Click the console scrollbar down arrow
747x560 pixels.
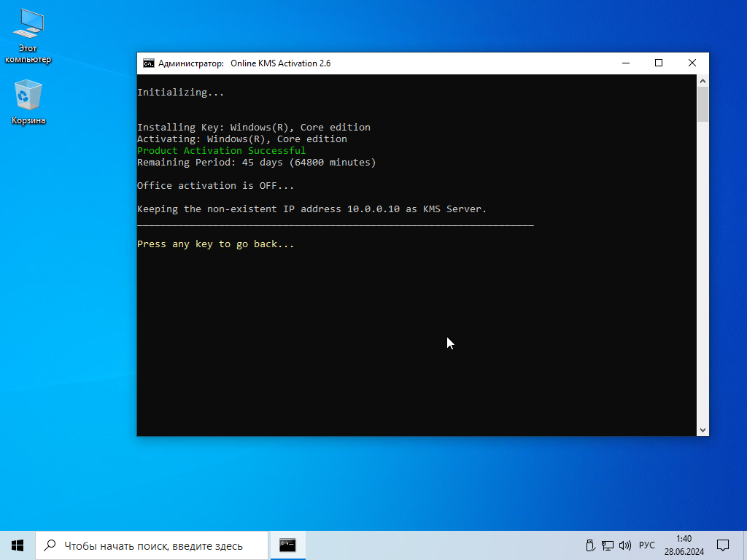(703, 430)
